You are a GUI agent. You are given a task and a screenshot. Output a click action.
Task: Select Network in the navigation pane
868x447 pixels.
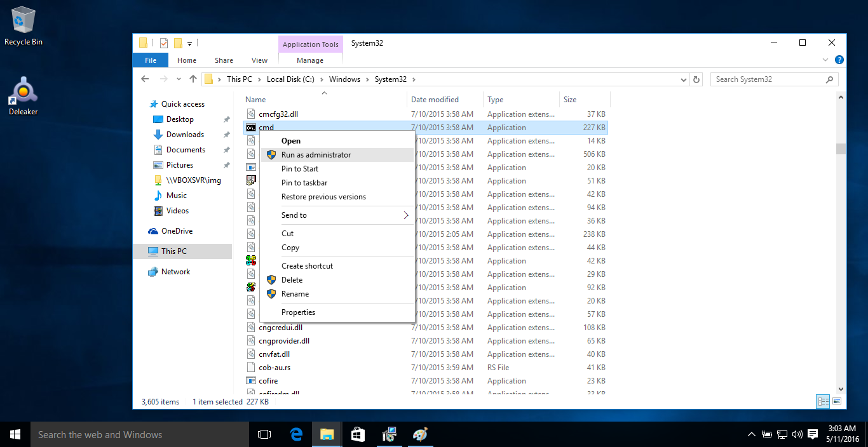tap(175, 272)
